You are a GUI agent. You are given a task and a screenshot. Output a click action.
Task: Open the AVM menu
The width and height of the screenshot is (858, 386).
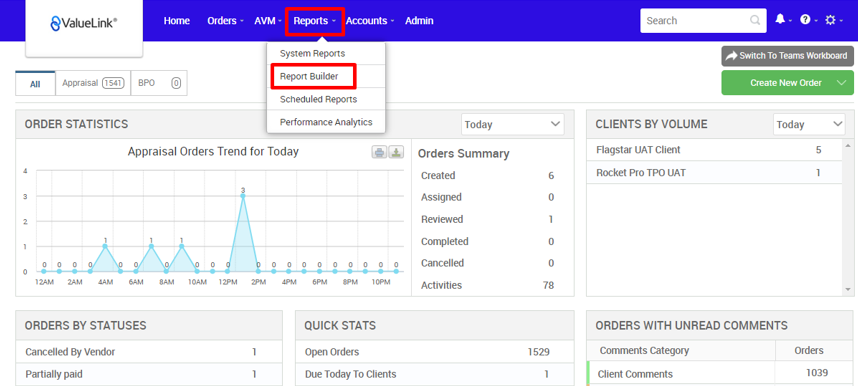268,21
